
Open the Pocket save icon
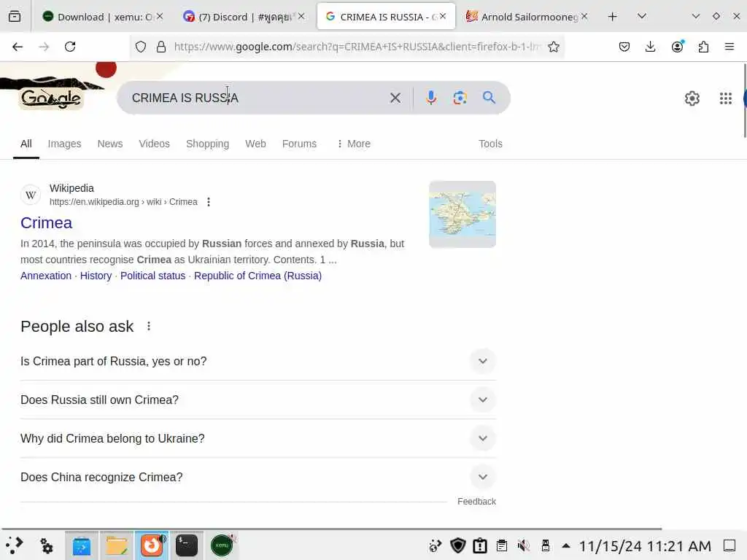pos(624,47)
